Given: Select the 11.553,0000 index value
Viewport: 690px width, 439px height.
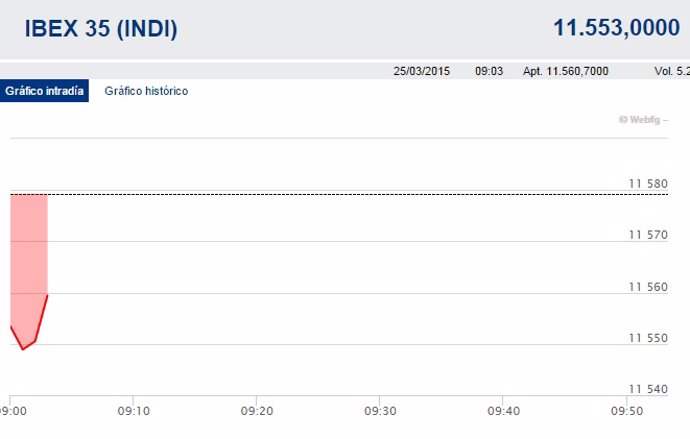Looking at the screenshot, I should click(617, 28).
